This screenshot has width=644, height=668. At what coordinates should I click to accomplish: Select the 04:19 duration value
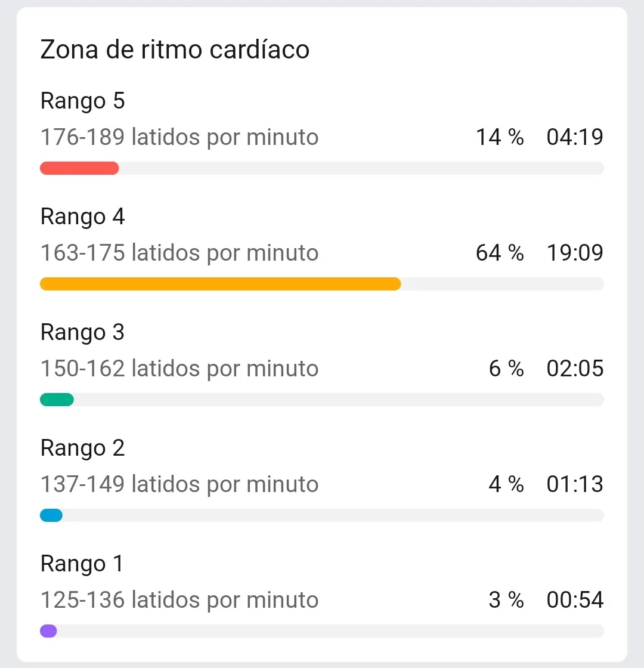click(575, 137)
